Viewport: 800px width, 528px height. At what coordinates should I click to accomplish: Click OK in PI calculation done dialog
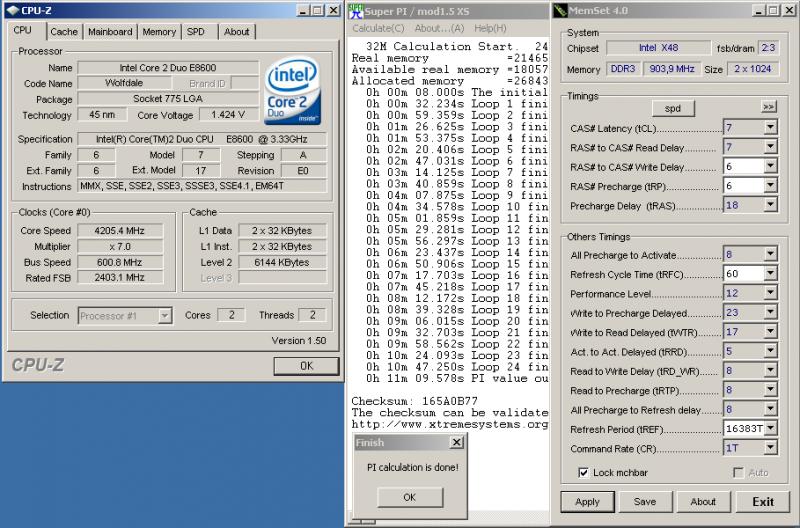[x=410, y=497]
